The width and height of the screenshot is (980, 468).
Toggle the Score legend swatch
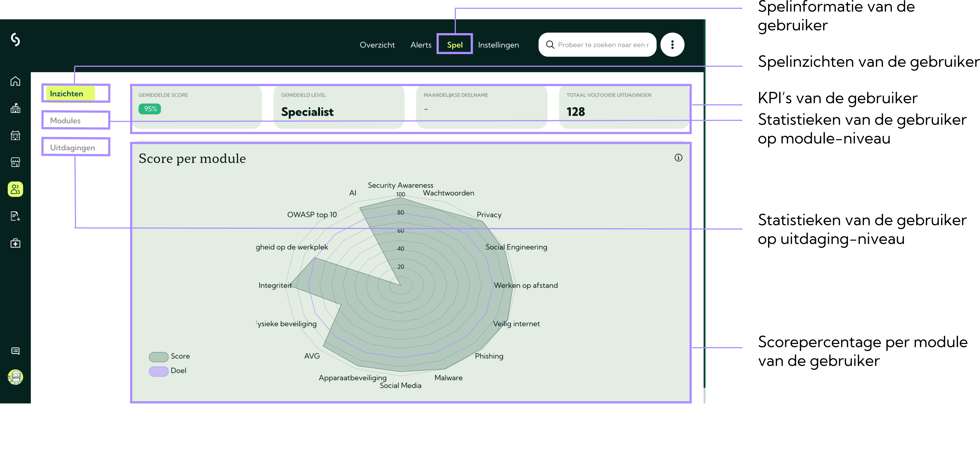point(159,357)
